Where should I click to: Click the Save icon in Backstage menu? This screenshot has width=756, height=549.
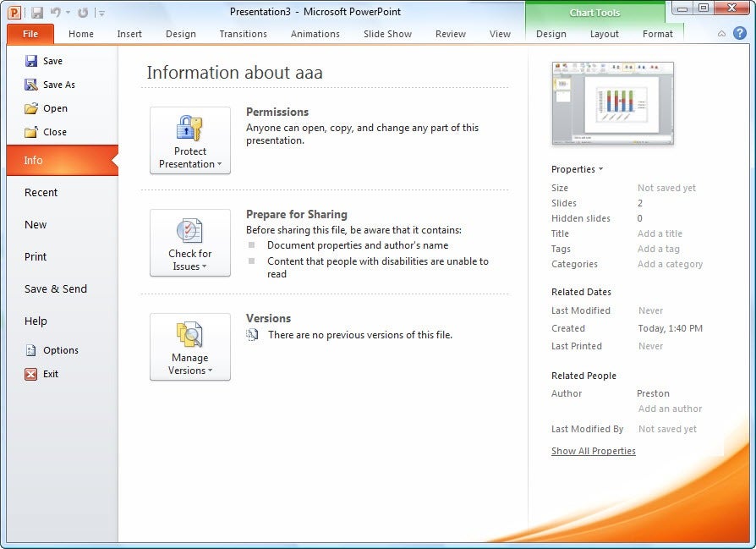(30, 61)
